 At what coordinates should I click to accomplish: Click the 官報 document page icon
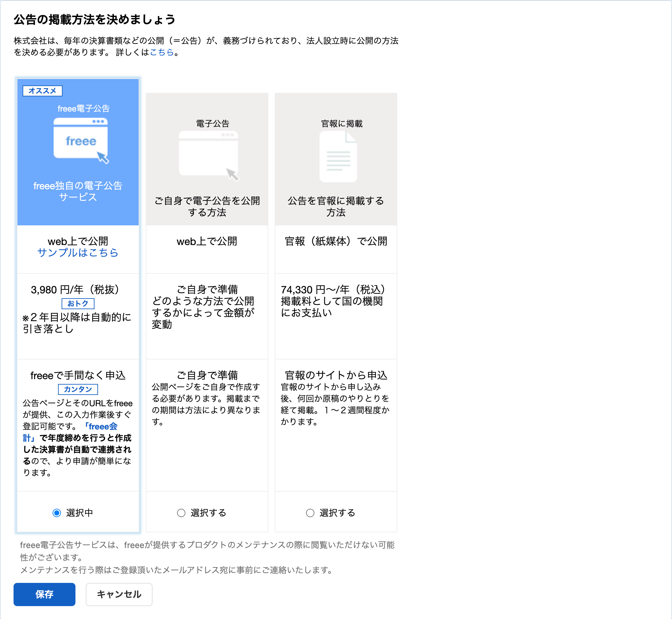click(x=338, y=156)
